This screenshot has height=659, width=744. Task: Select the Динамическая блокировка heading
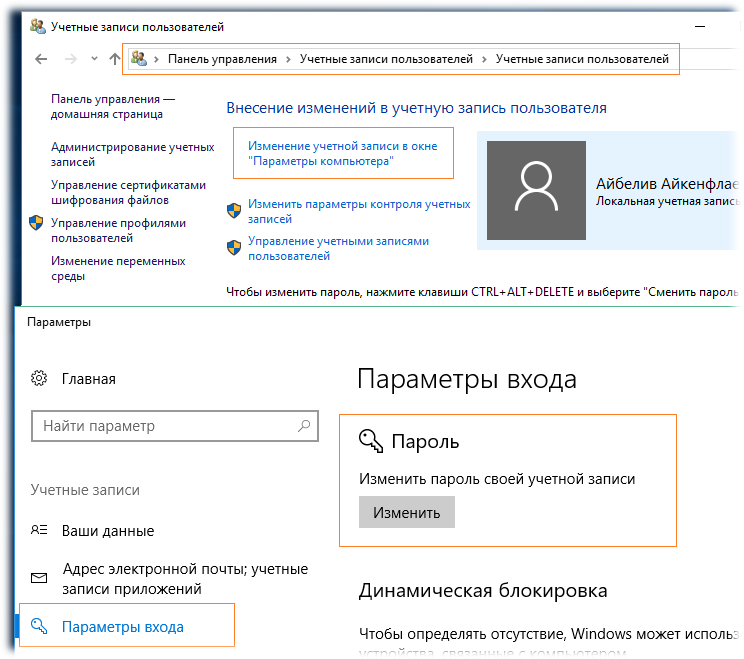[483, 591]
